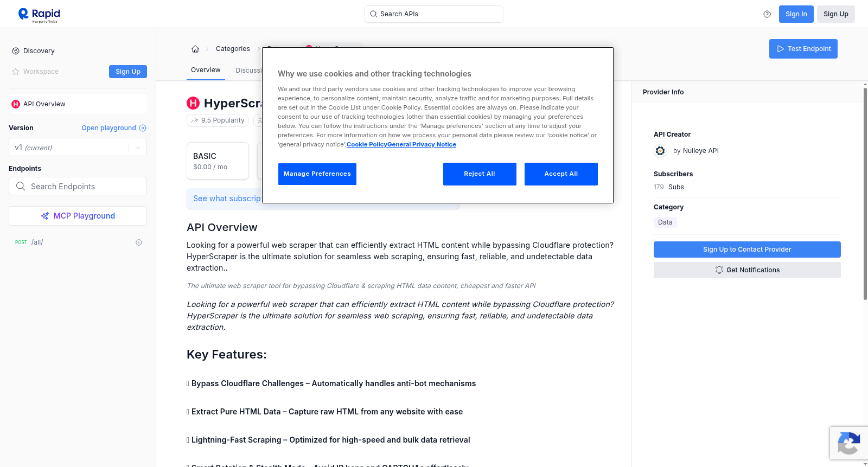Open Categories breadcrumb

233,49
